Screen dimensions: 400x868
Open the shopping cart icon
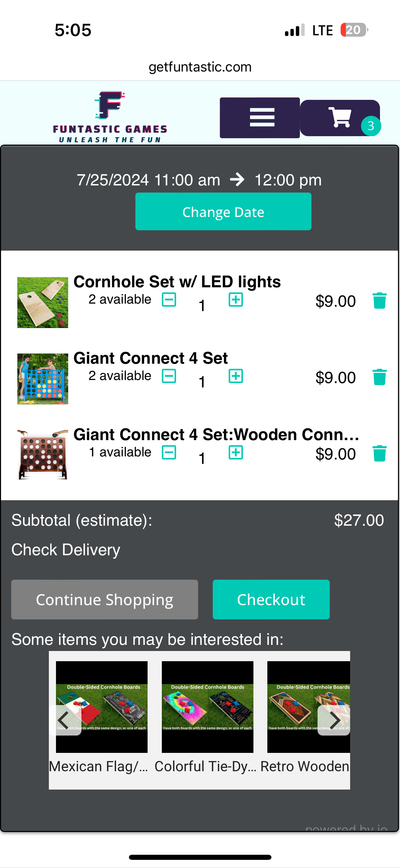click(x=340, y=117)
